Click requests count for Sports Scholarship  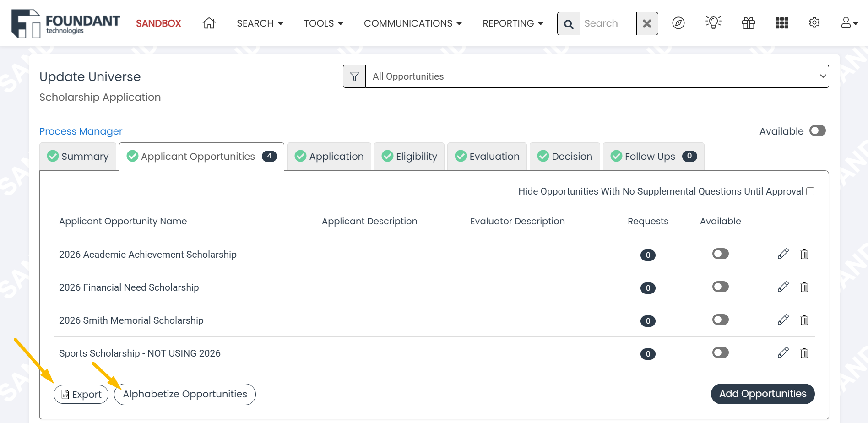tap(648, 354)
